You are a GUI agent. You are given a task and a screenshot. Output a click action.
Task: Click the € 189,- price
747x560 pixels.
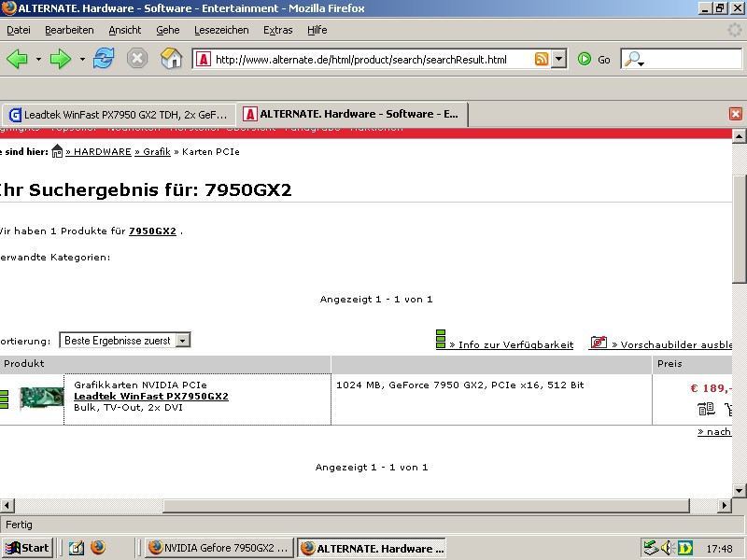[x=711, y=388]
